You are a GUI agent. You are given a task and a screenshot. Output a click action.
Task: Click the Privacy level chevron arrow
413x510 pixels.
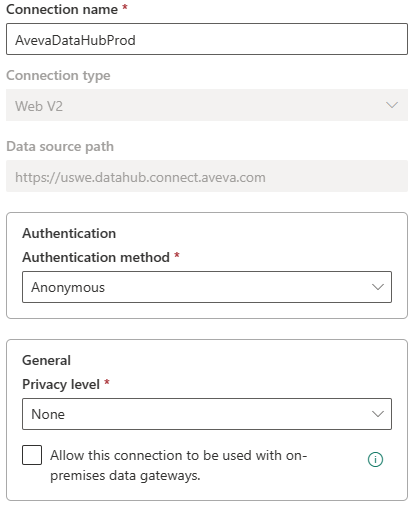point(378,414)
